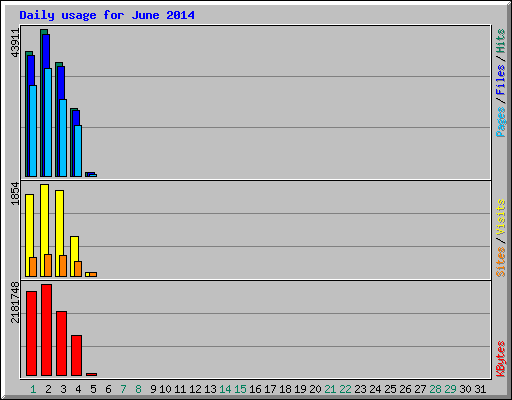
Task: Click day 21 on the x-axis
Action: 330,389
